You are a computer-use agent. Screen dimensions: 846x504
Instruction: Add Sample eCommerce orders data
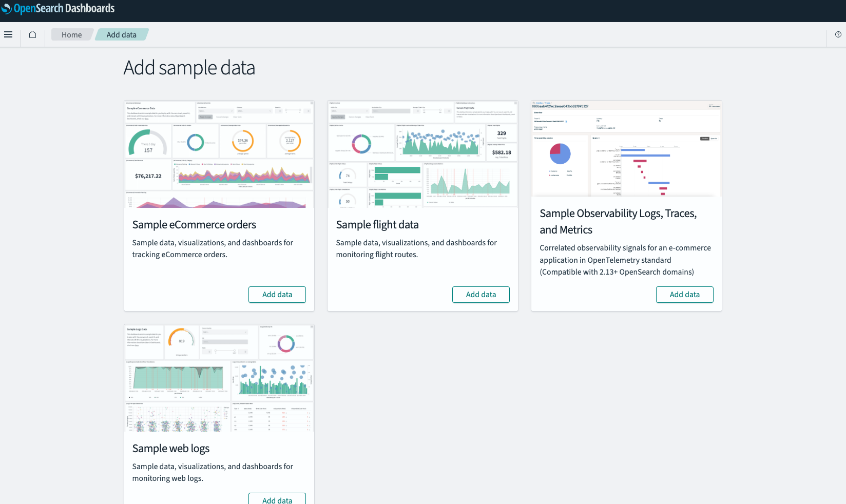[x=277, y=295]
